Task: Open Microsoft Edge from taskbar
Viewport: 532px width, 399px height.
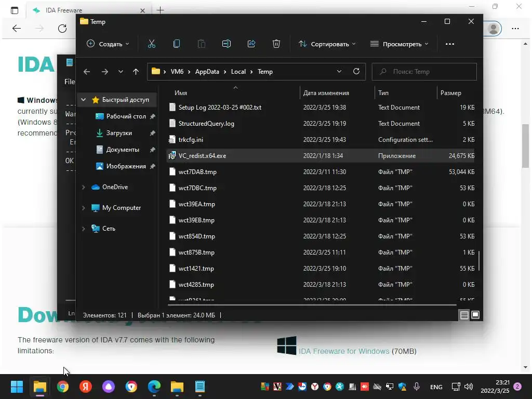Action: (154, 387)
